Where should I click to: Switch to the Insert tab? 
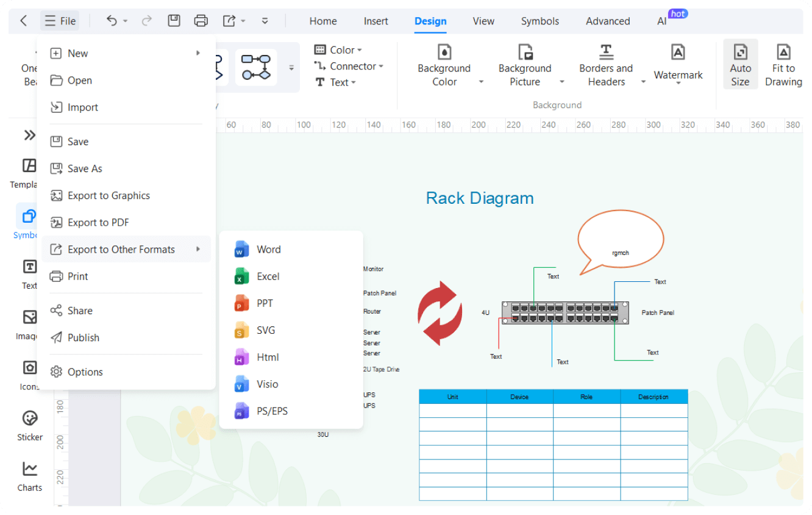pos(376,21)
